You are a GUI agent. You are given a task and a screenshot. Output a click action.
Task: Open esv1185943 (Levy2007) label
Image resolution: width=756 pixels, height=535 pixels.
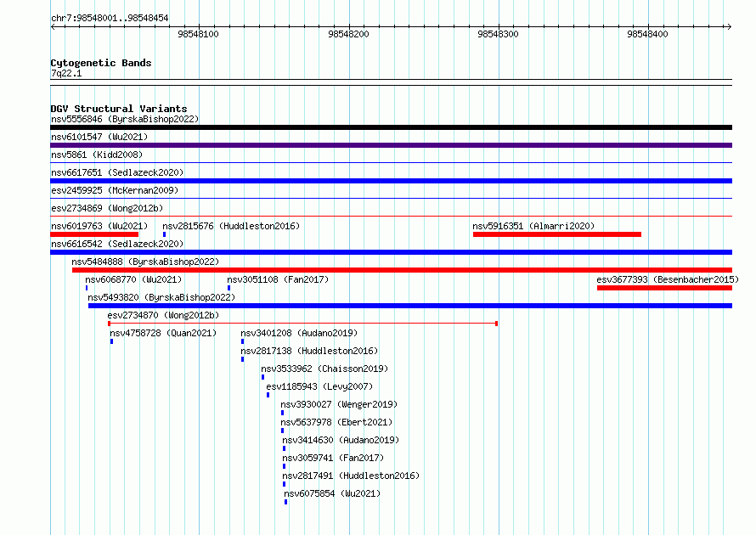coord(319,386)
